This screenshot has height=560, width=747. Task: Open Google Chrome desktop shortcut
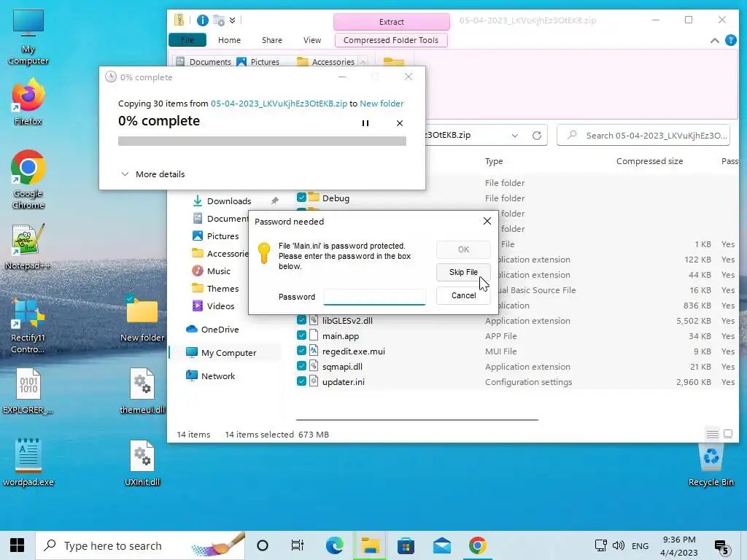coord(28,179)
